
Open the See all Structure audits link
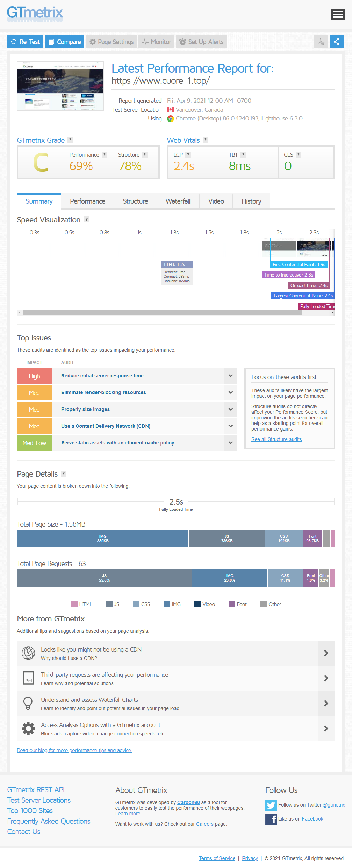pos(276,440)
